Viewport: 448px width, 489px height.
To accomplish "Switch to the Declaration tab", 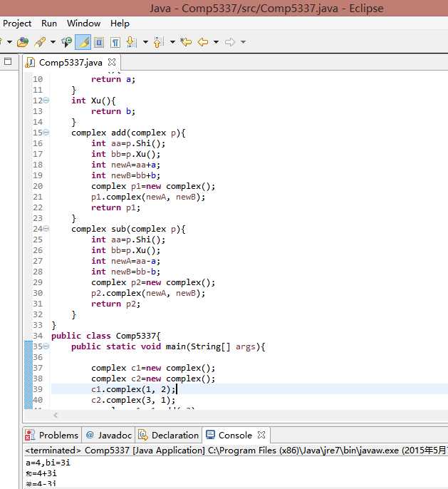I will click(x=169, y=435).
